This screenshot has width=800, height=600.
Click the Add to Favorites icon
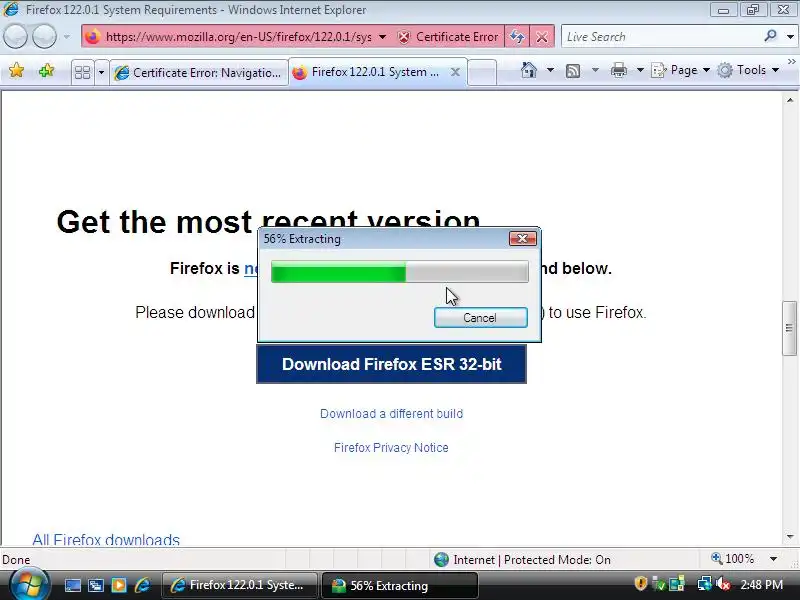pyautogui.click(x=46, y=70)
